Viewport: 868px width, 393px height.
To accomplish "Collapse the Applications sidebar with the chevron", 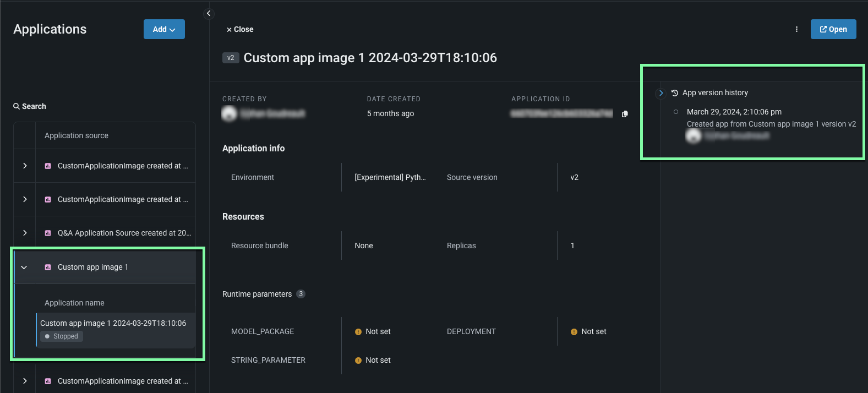I will (209, 13).
